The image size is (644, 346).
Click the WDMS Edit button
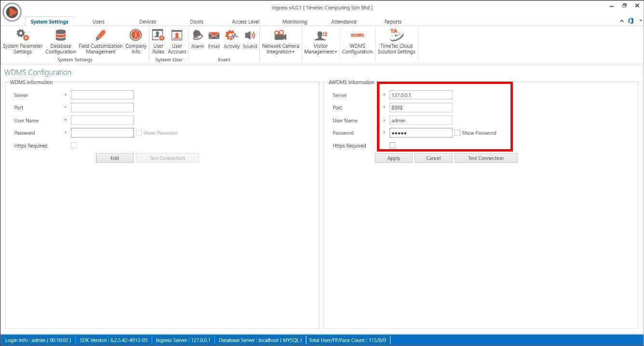115,158
